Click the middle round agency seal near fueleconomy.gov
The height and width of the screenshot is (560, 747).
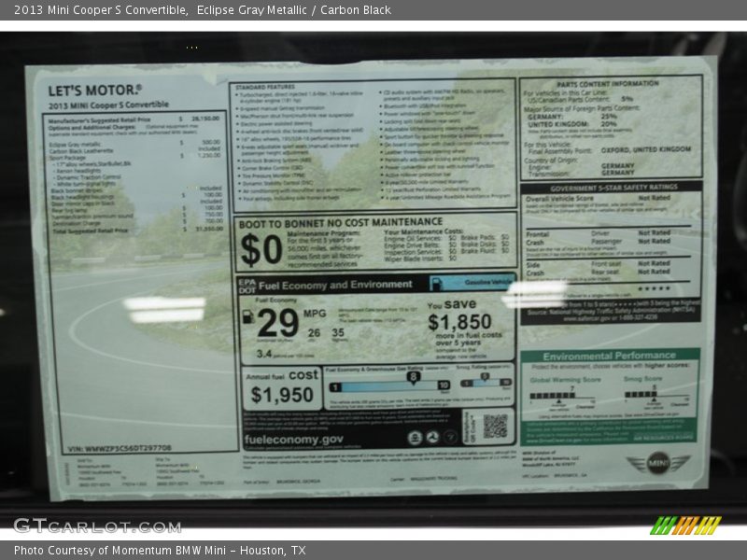(432, 437)
